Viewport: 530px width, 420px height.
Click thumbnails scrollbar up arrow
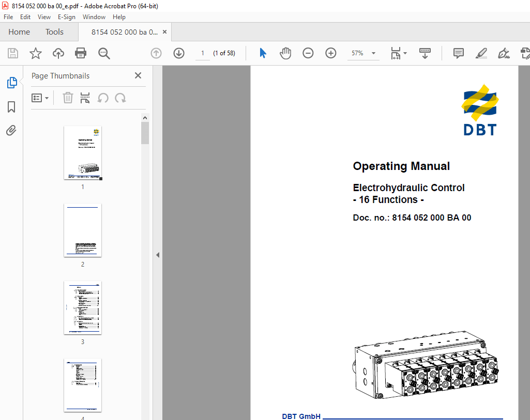tap(145, 118)
